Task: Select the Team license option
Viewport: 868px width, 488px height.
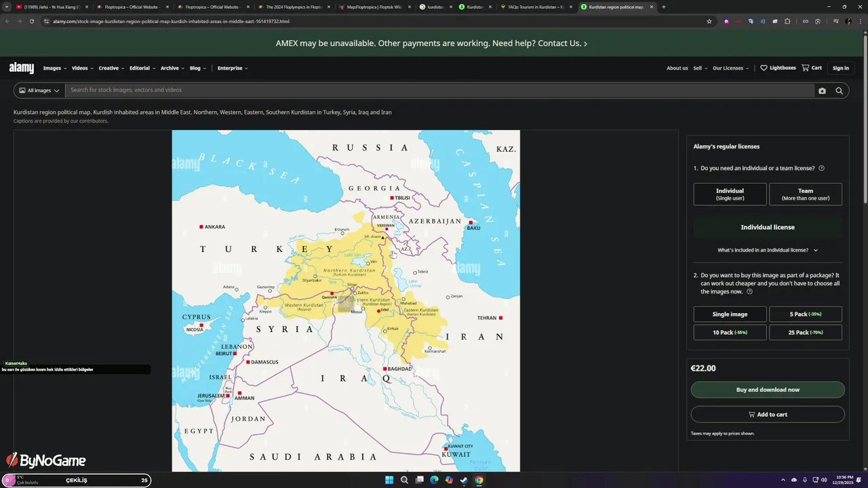Action: [x=806, y=194]
